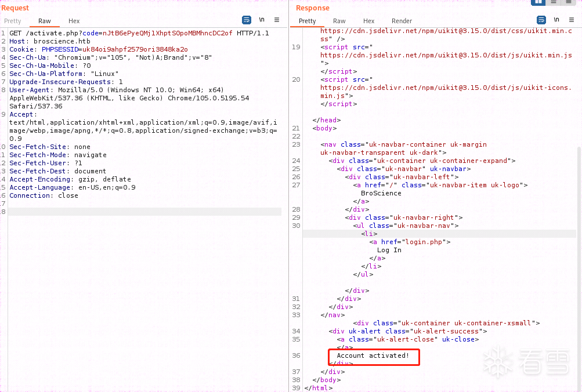This screenshot has height=392, width=582.
Task: Toggle the \n non-printable characters button in Request panel
Action: [262, 20]
